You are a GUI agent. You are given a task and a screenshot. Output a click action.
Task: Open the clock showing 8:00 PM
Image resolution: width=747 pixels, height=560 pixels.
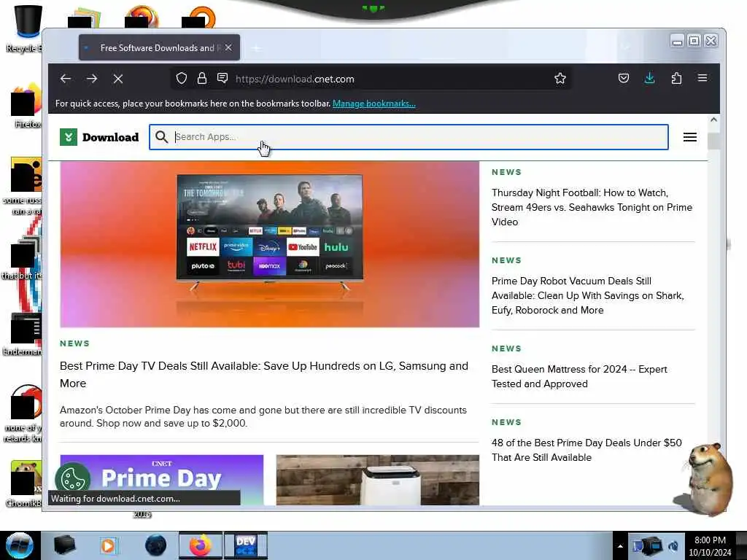coord(710,546)
